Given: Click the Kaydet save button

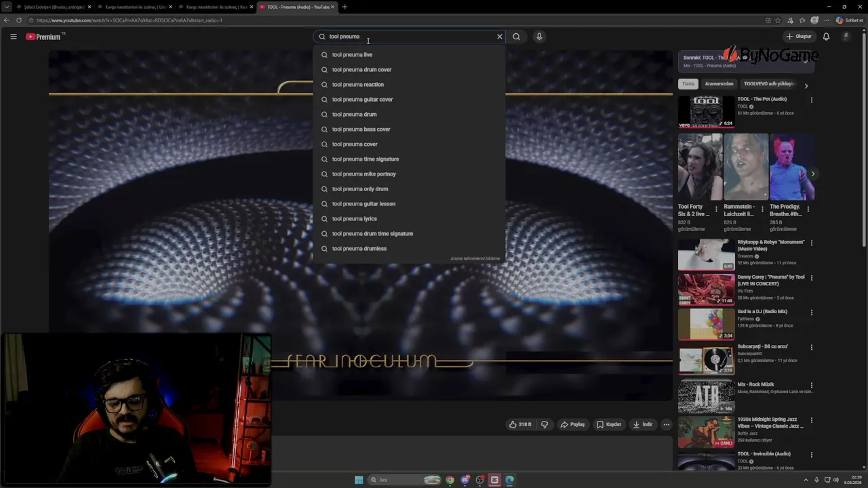Looking at the screenshot, I should [608, 424].
